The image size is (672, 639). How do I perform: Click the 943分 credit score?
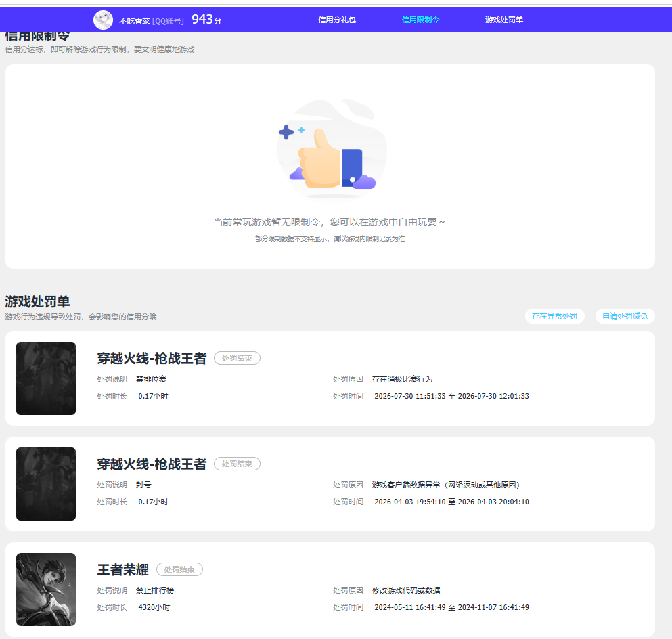click(206, 19)
